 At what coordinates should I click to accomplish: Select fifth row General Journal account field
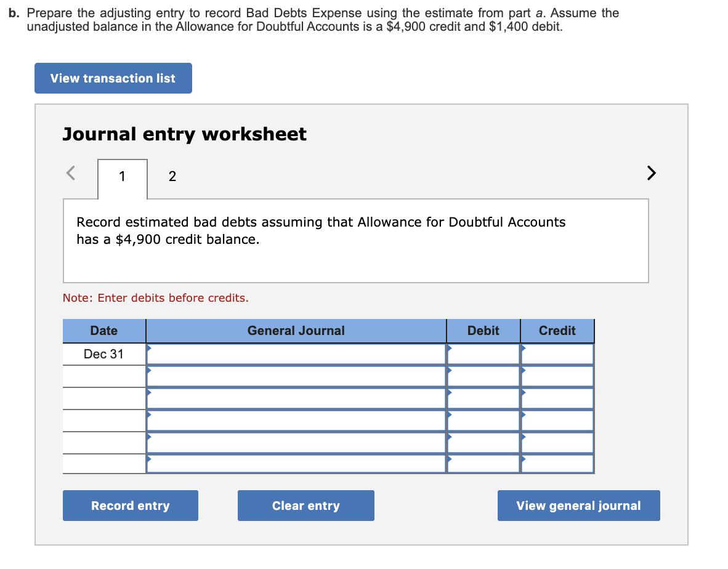[x=296, y=443]
